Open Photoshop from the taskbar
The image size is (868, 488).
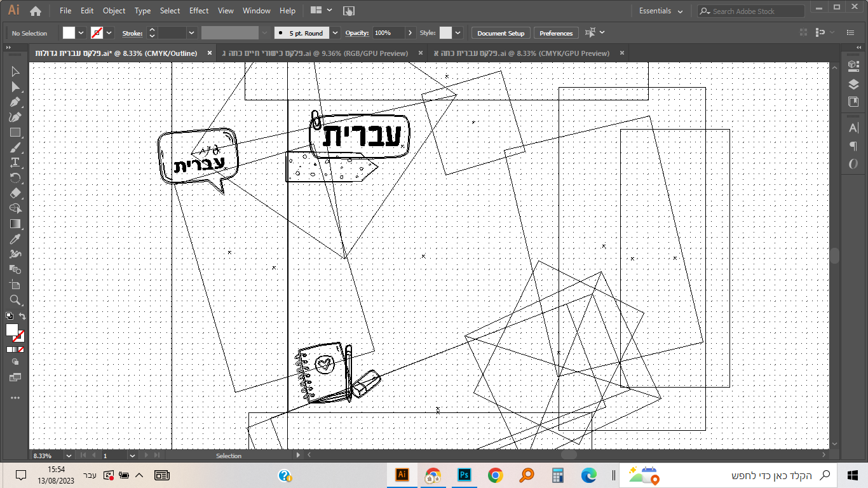[464, 475]
